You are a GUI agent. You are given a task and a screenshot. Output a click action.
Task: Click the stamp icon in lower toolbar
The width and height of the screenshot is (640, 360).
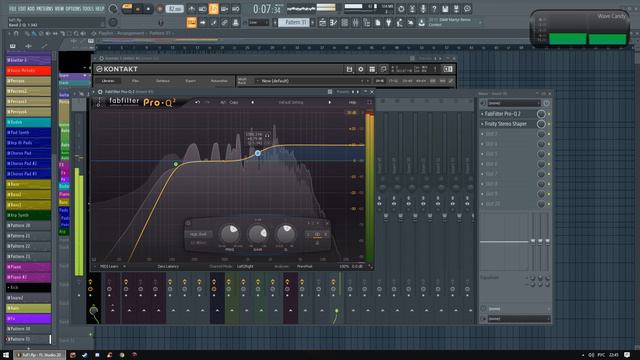tap(236, 22)
